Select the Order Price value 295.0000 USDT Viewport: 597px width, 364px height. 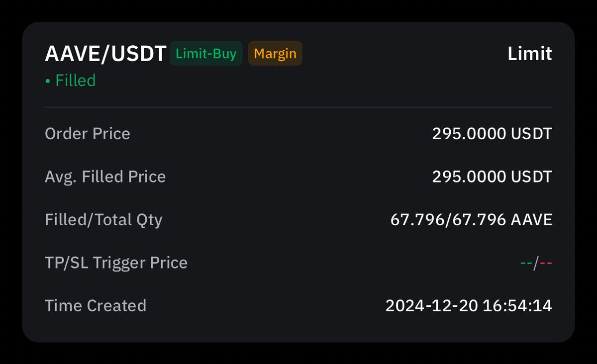[492, 133]
